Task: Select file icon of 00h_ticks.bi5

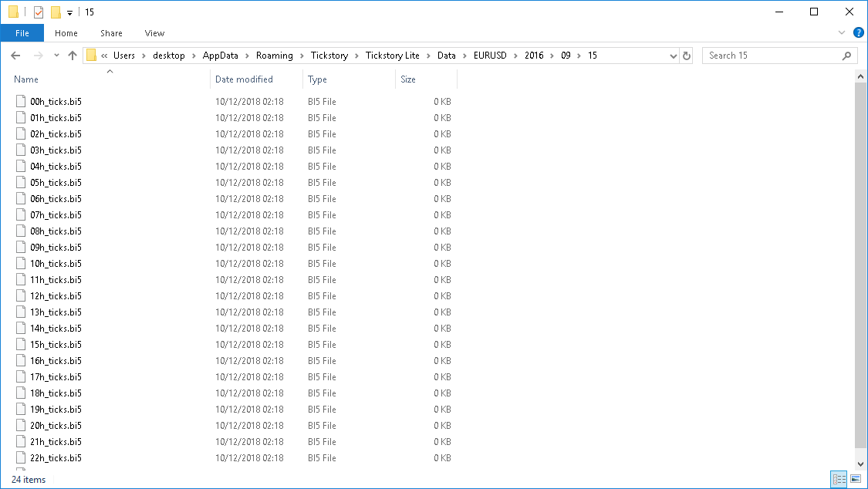Action: [x=21, y=101]
